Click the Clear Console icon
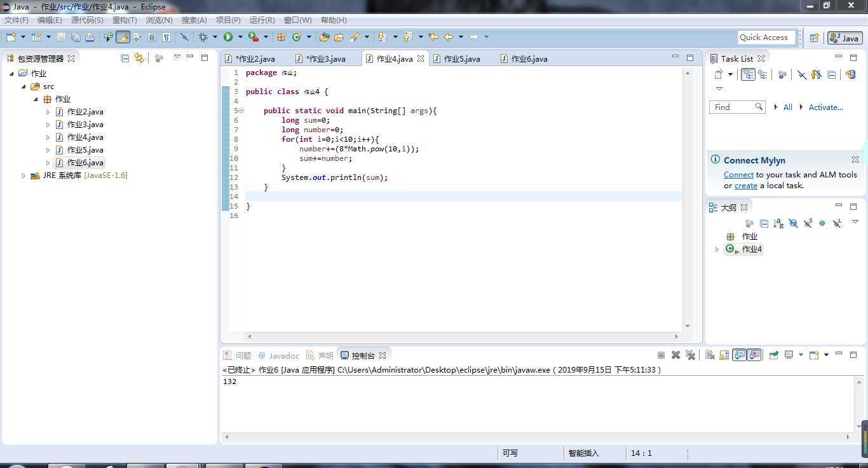 click(710, 355)
